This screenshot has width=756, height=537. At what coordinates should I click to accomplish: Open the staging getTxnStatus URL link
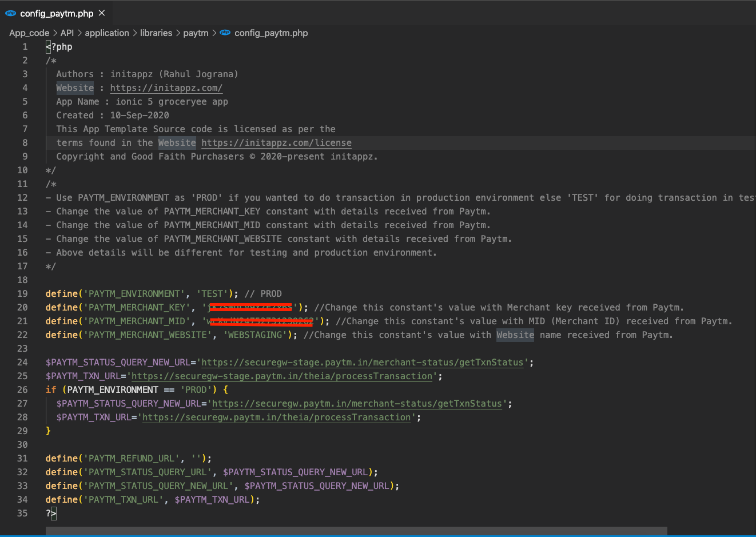(x=362, y=363)
